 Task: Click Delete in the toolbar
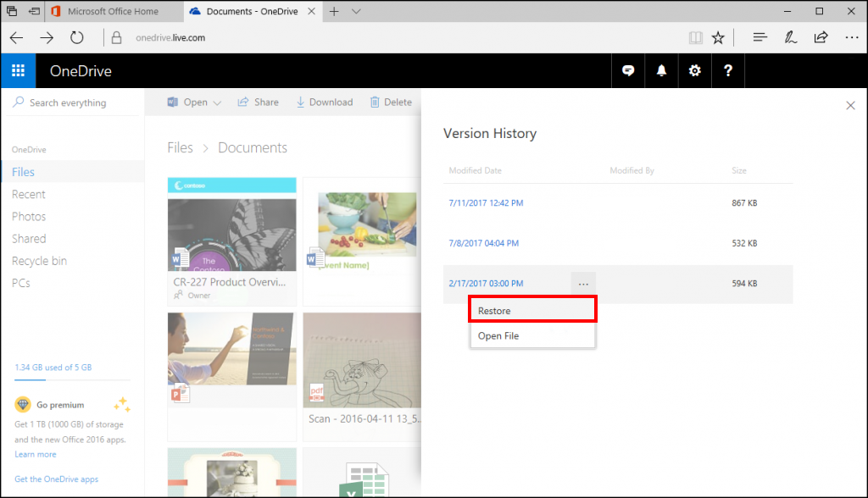(x=391, y=102)
